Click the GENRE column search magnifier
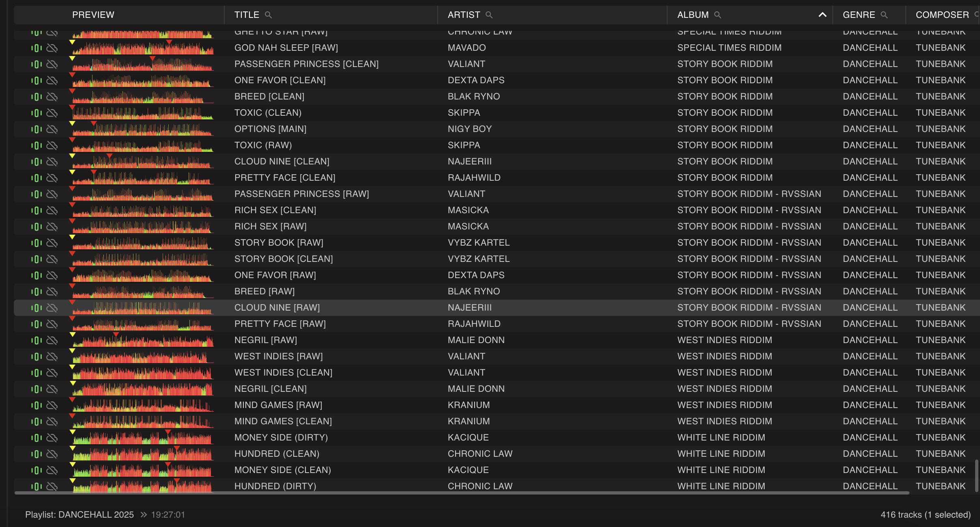Viewport: 980px width, 527px height. 884,15
